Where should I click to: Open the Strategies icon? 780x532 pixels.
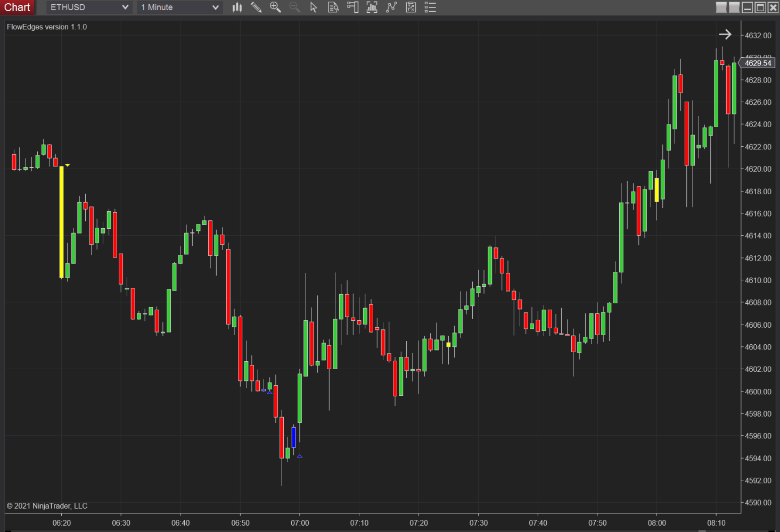(x=410, y=7)
